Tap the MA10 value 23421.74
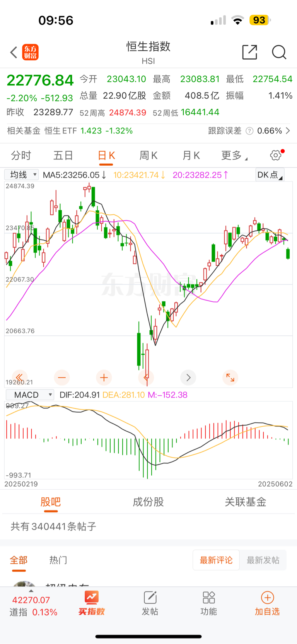 coord(139,175)
